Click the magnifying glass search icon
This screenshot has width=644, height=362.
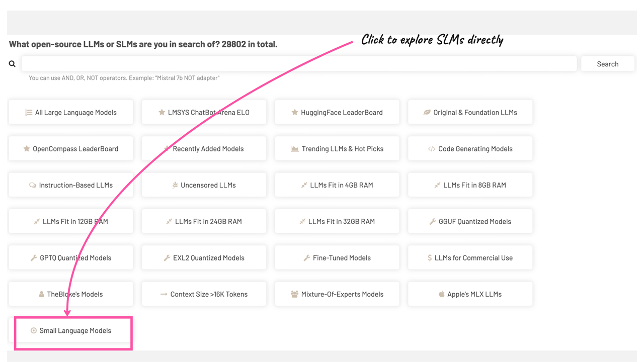point(12,64)
